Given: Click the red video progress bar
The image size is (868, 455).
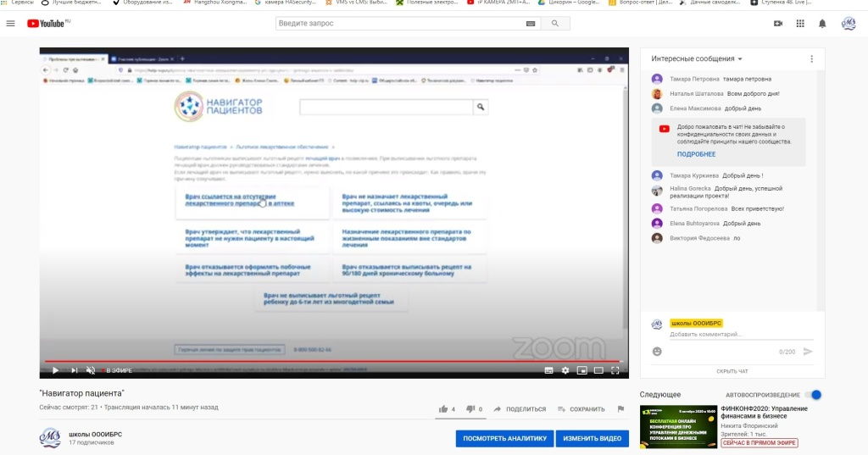Looking at the screenshot, I should (x=339, y=362).
